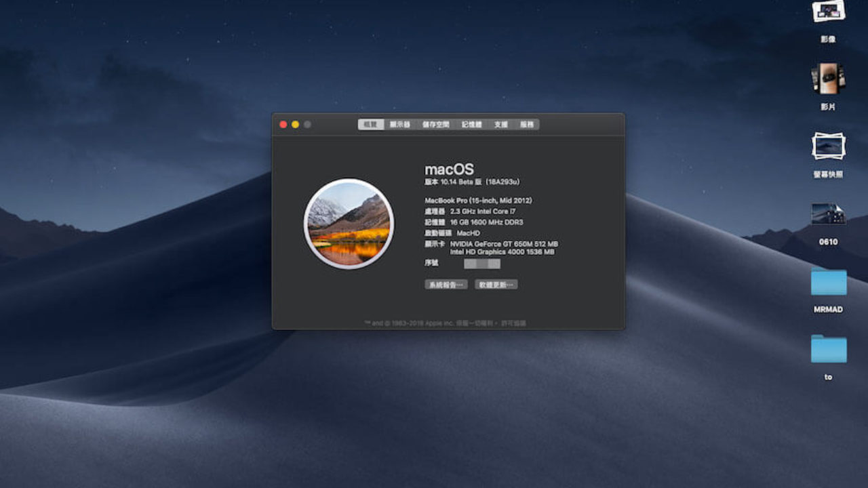Open the 許可協議 license agreement link

point(513,323)
